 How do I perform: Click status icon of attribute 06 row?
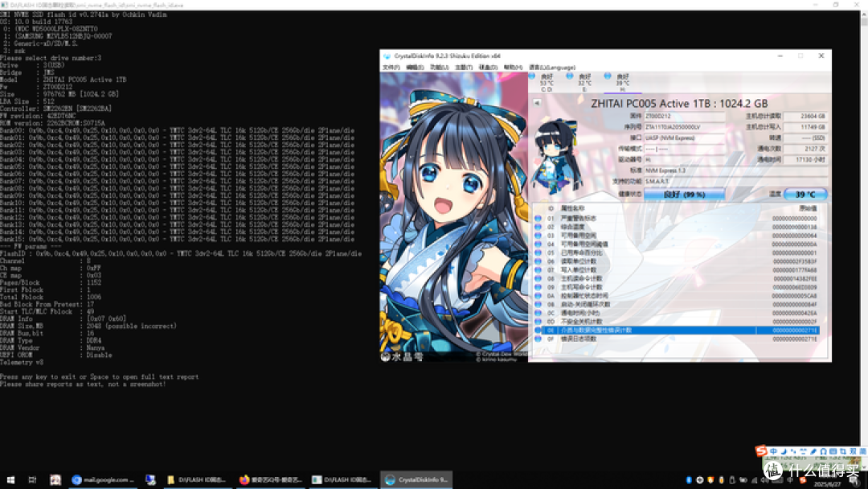[x=538, y=261]
